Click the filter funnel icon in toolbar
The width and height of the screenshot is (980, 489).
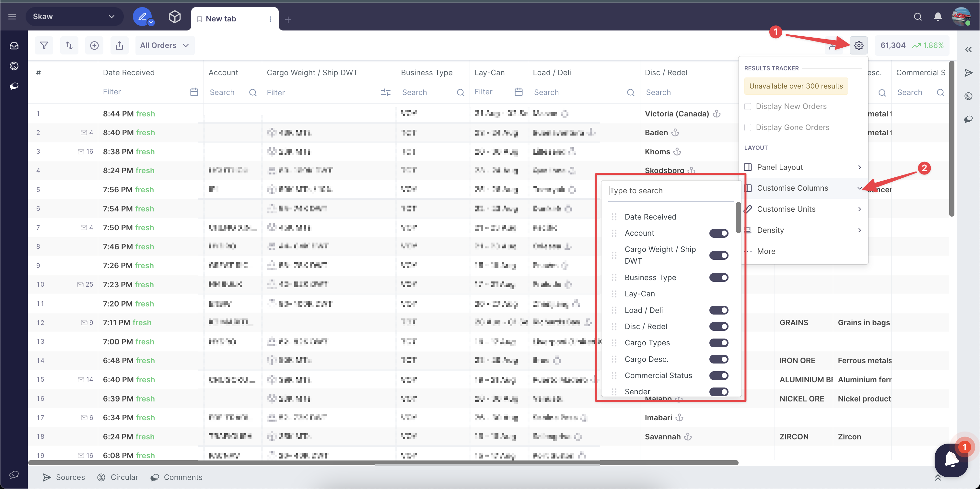[44, 45]
